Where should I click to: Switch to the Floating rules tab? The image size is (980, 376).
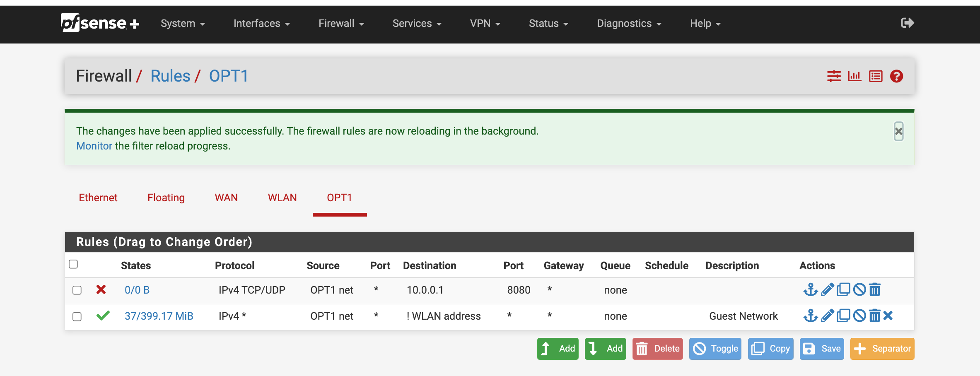(x=166, y=198)
